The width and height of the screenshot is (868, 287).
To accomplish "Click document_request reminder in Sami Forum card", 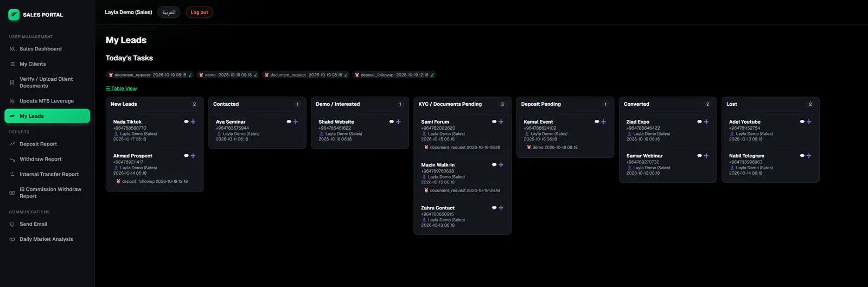I will pos(462,147).
